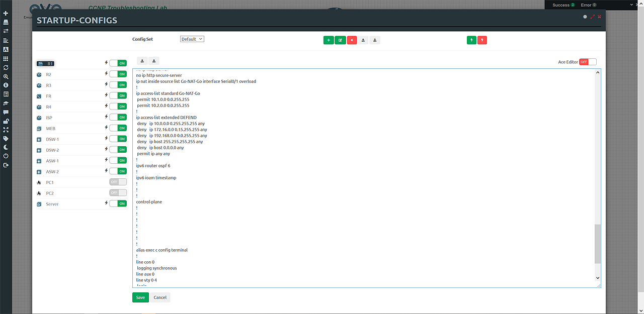This screenshot has height=314, width=644.
Task: Click the green edit config set icon
Action: 340,40
